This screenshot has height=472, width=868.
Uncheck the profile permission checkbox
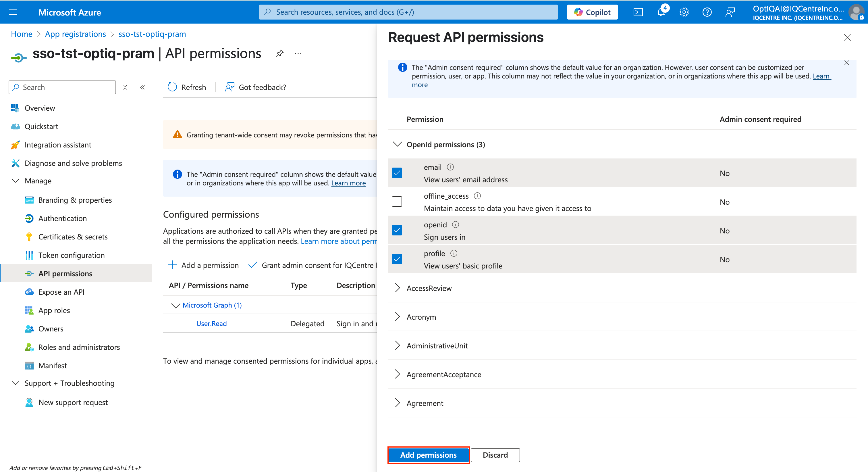tap(397, 259)
